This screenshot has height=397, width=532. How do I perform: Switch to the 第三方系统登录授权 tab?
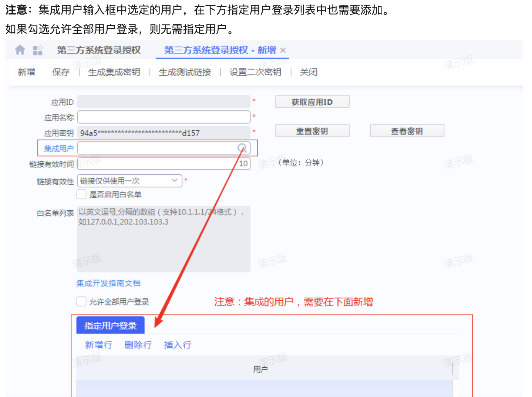[98, 50]
